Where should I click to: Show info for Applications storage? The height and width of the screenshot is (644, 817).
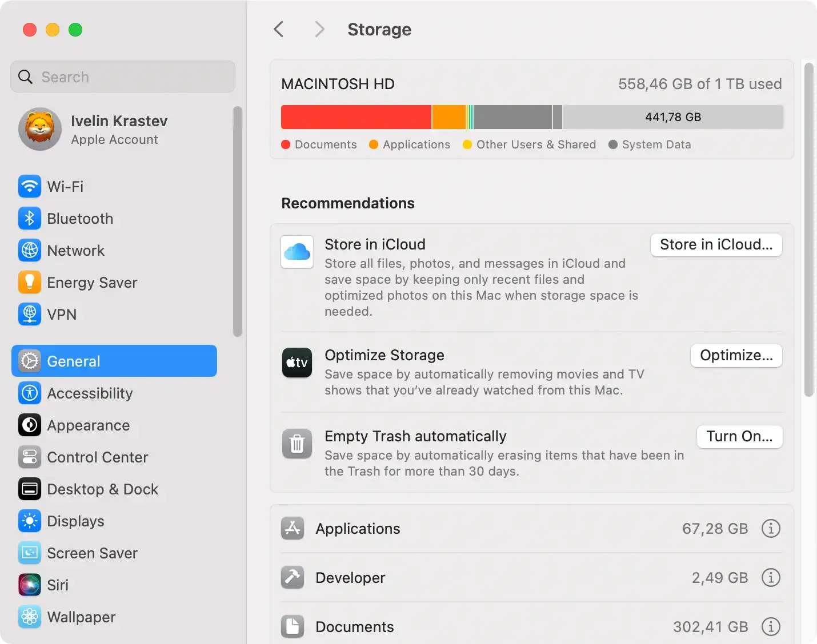tap(771, 528)
